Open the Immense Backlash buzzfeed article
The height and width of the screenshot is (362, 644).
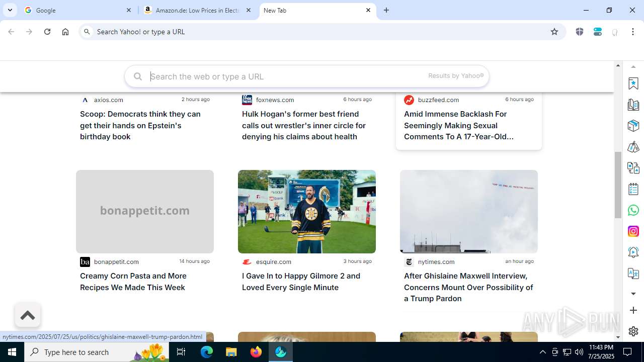click(459, 125)
